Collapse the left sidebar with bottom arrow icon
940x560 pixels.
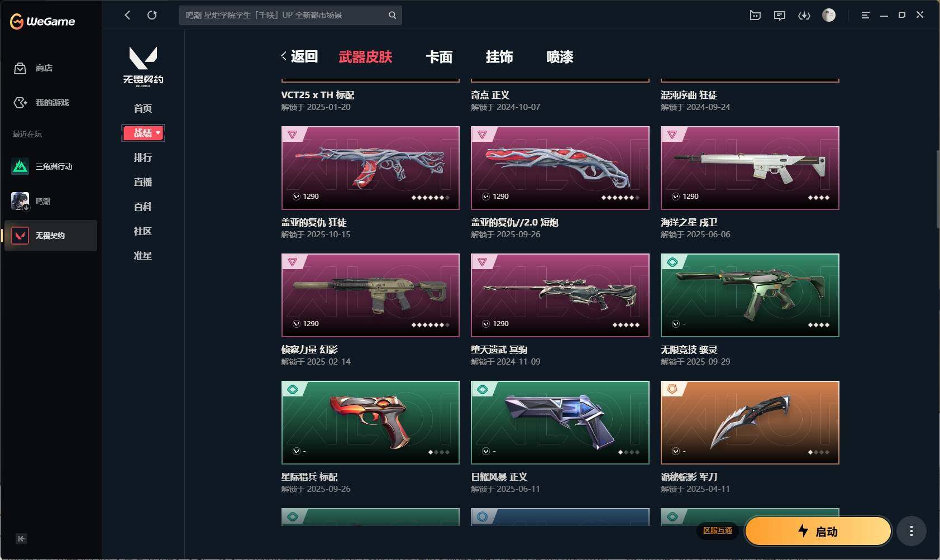[x=21, y=539]
